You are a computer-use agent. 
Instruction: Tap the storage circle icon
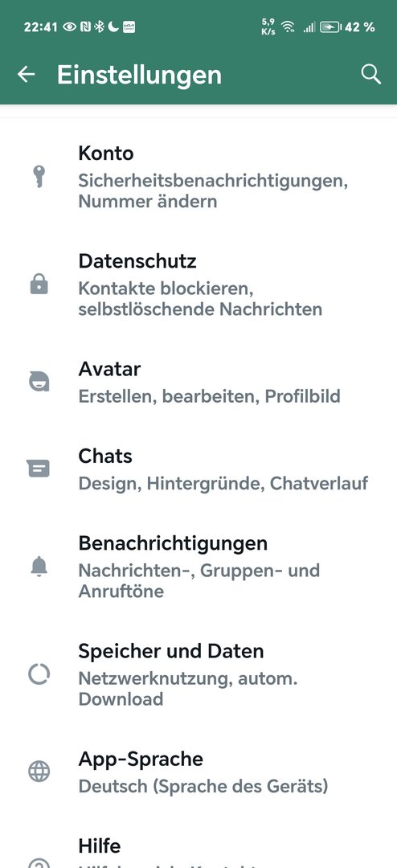[x=39, y=674]
